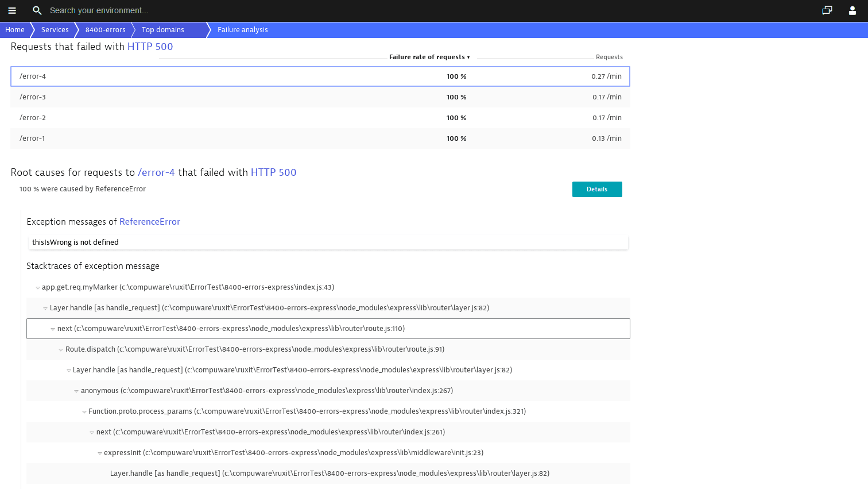Go to Home breadcrumb

point(15,30)
